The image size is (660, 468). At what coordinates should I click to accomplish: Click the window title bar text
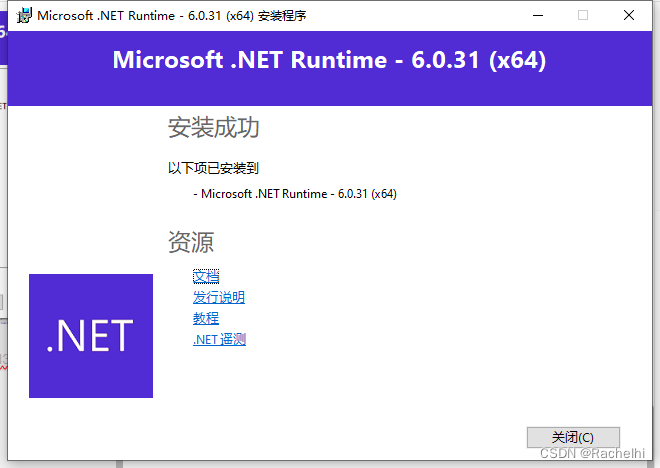click(172, 16)
